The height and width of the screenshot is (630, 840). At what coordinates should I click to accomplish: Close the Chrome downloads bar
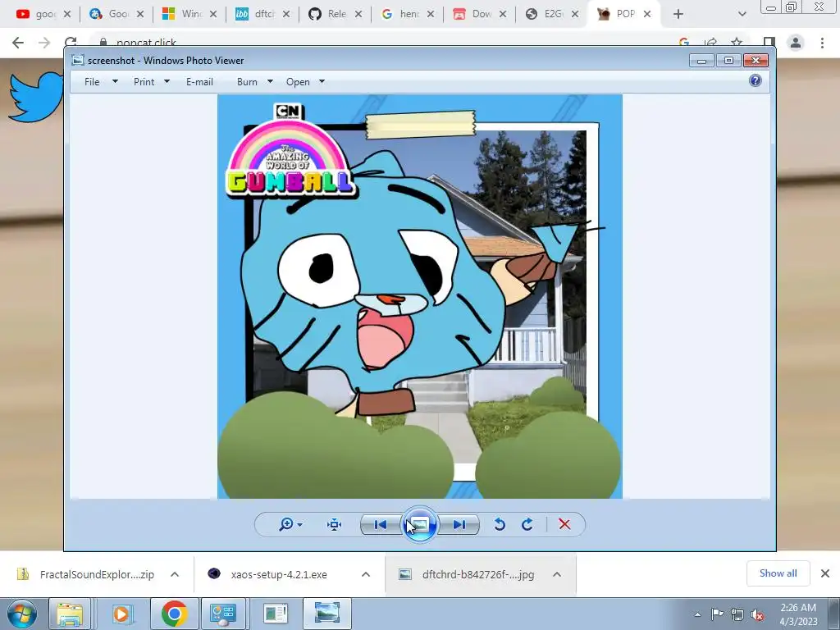(x=825, y=573)
